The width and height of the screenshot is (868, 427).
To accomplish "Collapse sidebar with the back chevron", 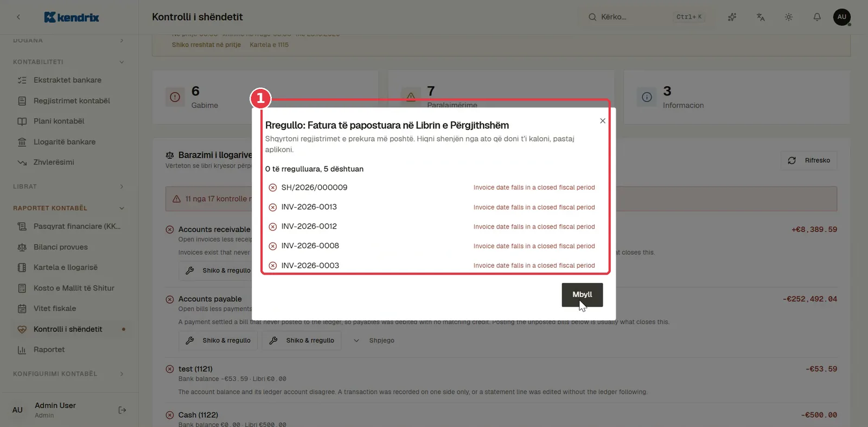I will 18,17.
